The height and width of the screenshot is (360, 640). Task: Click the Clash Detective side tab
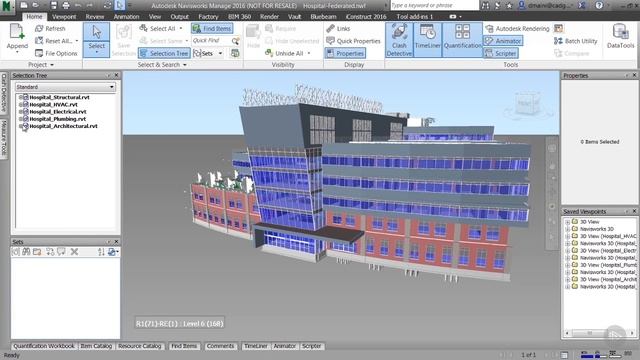4,93
